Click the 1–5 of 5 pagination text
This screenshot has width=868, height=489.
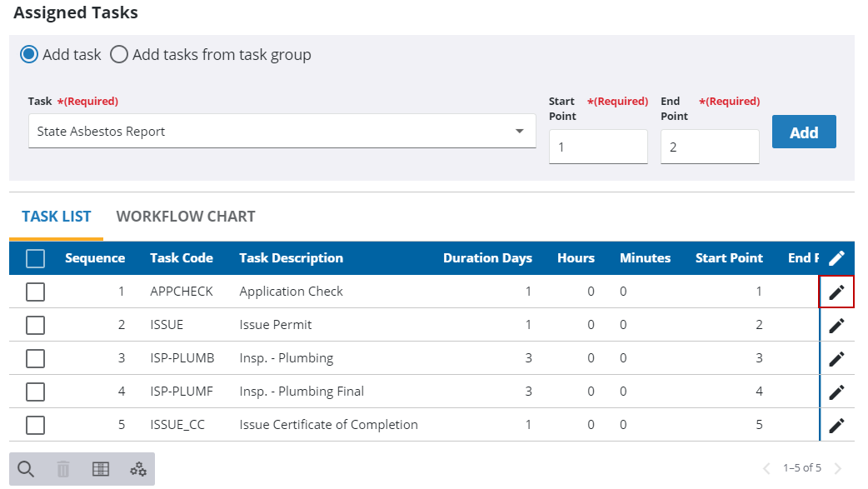(x=802, y=468)
